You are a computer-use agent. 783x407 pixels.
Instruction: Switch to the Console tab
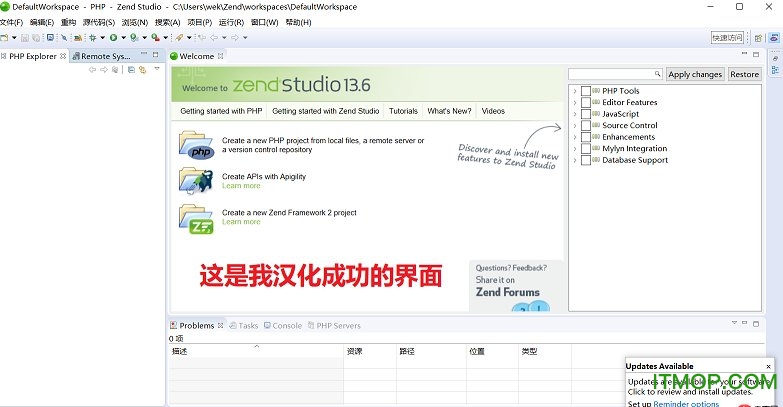pyautogui.click(x=283, y=326)
